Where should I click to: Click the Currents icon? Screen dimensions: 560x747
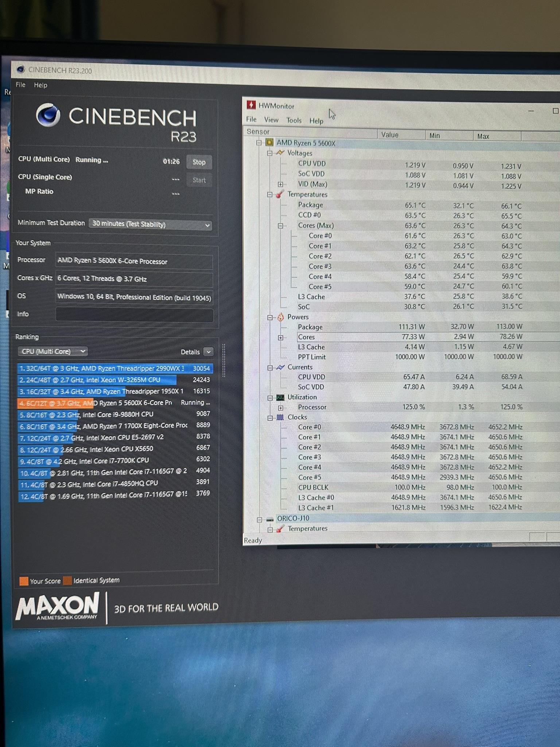(x=280, y=367)
